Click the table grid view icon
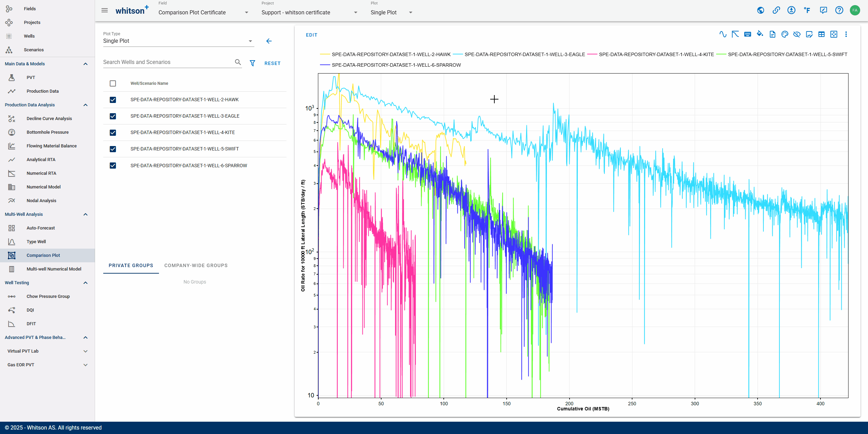 pyautogui.click(x=822, y=34)
